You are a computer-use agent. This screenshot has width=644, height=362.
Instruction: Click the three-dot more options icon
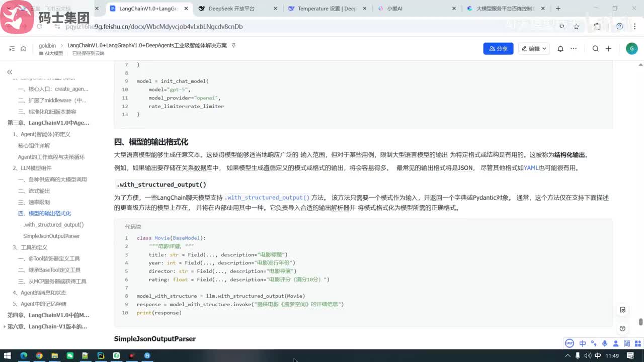tap(574, 49)
